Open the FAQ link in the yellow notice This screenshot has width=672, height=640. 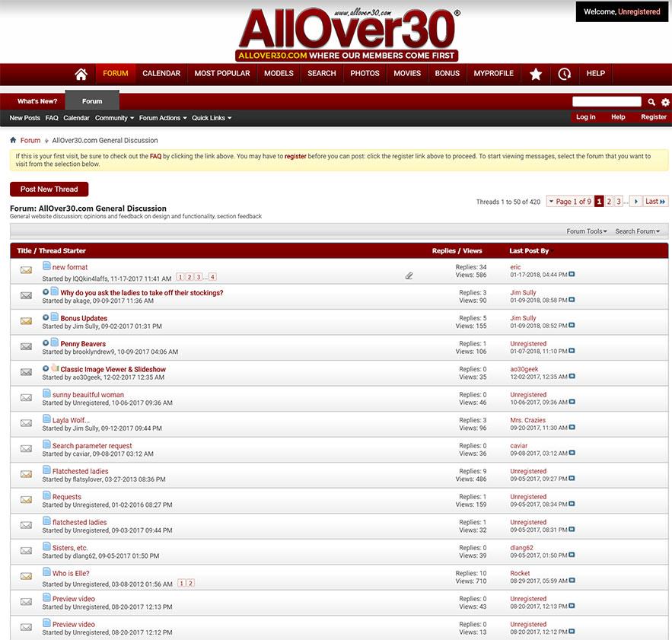tap(155, 156)
